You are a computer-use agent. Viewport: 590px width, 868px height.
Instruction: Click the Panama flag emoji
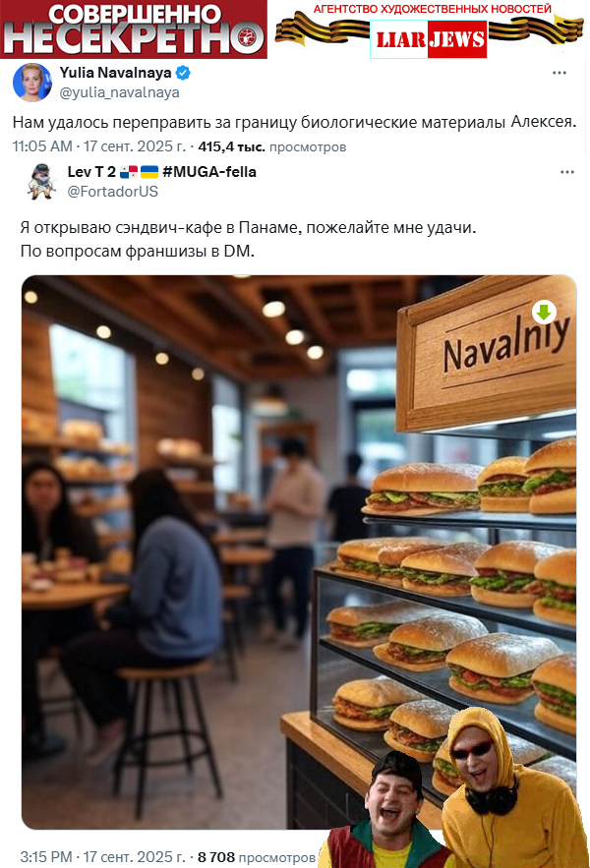(129, 172)
